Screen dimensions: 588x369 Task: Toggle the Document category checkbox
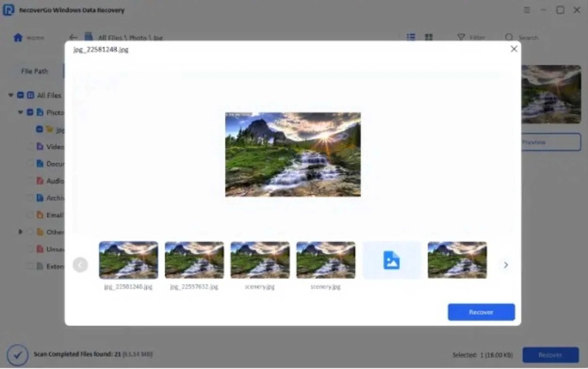tap(30, 164)
